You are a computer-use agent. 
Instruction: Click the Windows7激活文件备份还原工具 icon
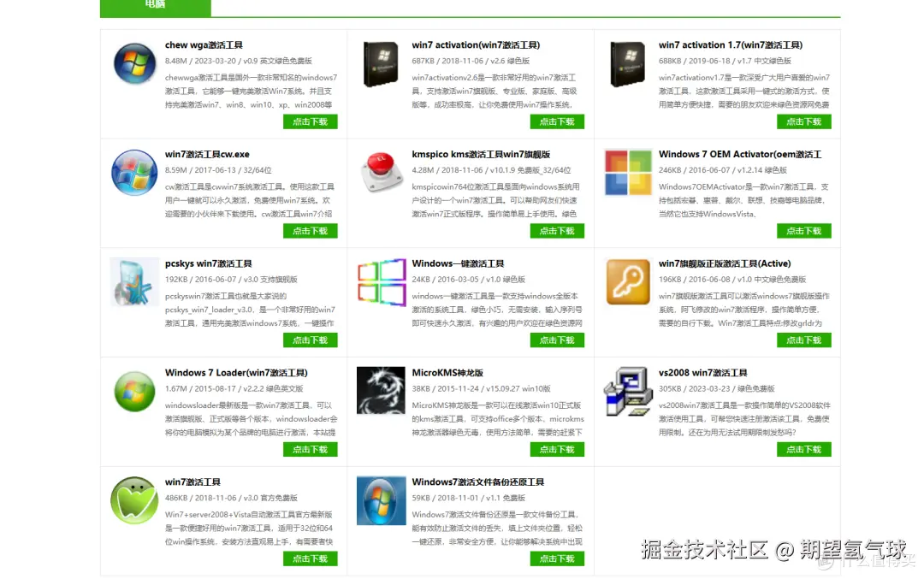382,500
